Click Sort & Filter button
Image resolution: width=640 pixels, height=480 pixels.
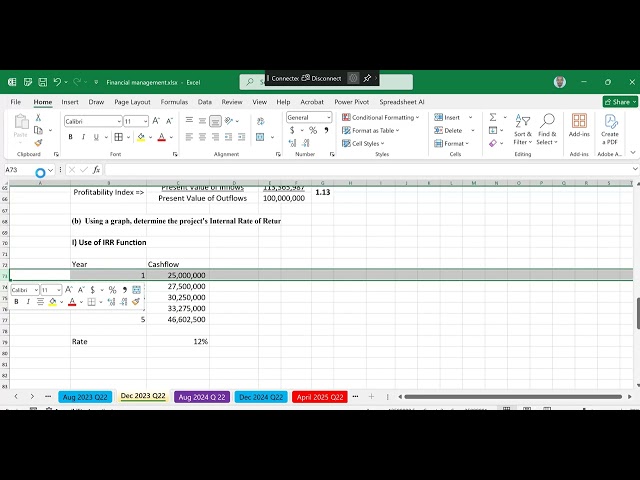(523, 129)
